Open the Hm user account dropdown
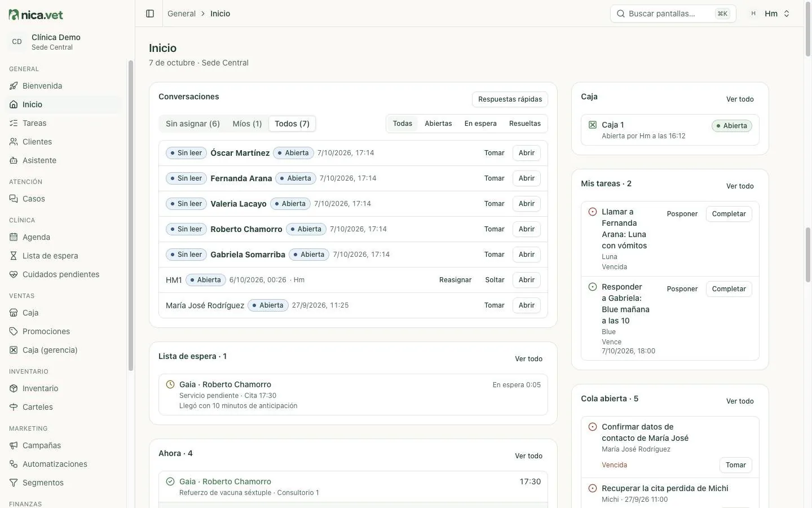 tap(770, 14)
